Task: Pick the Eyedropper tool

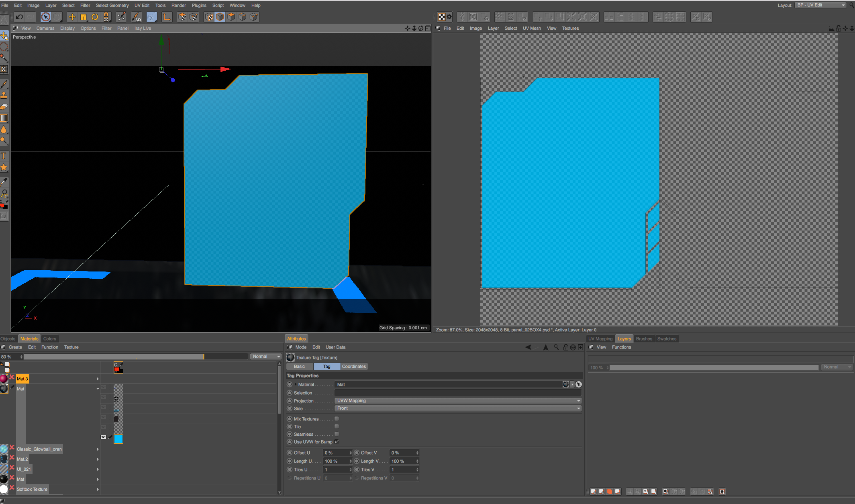Action: 4,182
